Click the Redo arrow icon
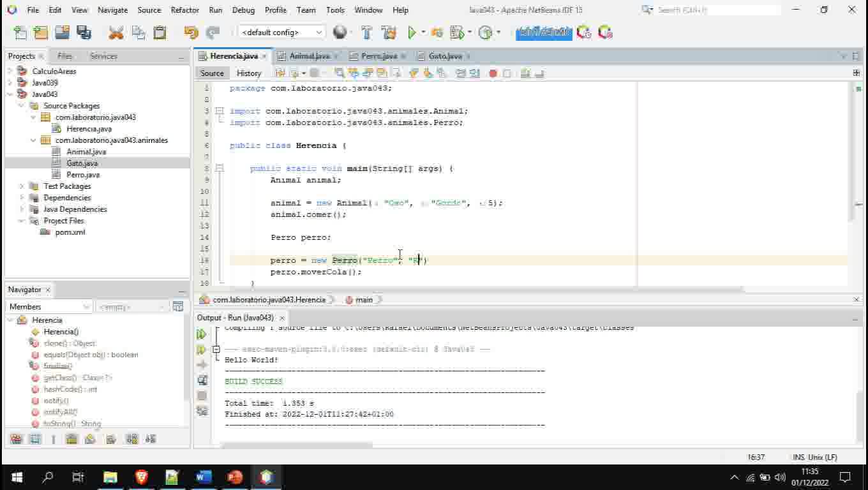 213,33
